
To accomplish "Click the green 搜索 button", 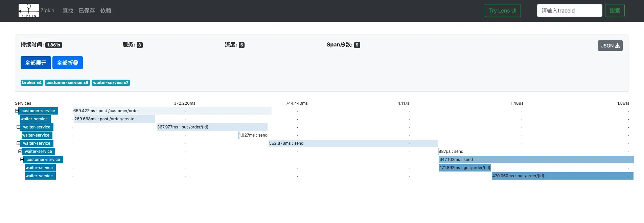I will pyautogui.click(x=615, y=11).
